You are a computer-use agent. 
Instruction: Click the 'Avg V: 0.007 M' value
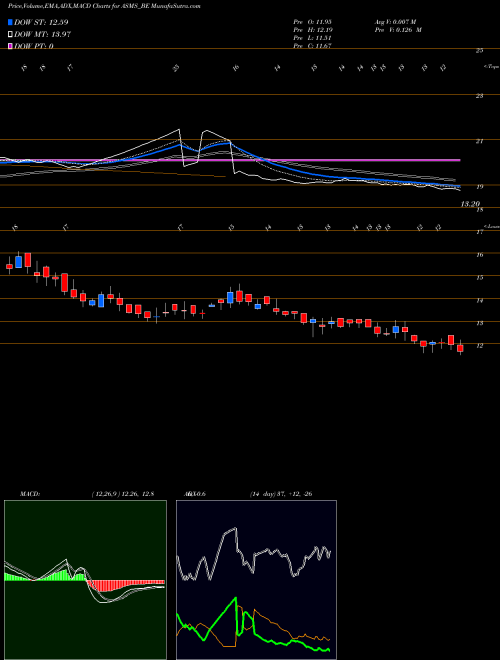point(396,22)
